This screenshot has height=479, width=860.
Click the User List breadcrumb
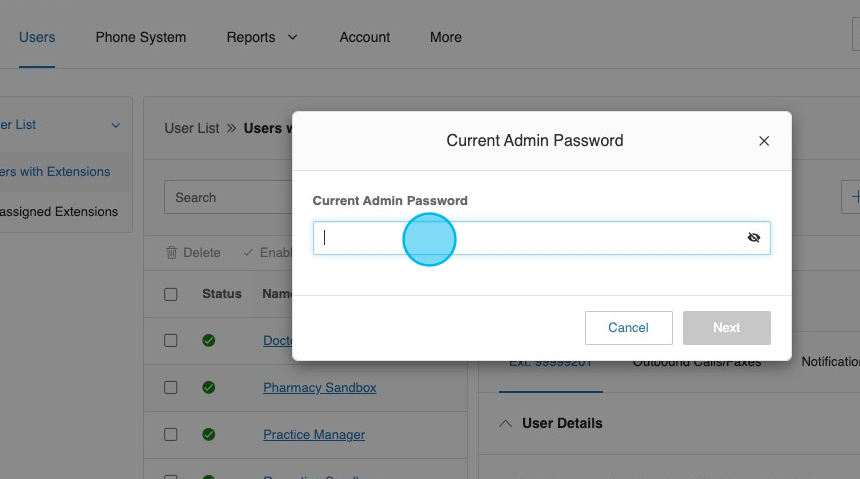tap(192, 128)
